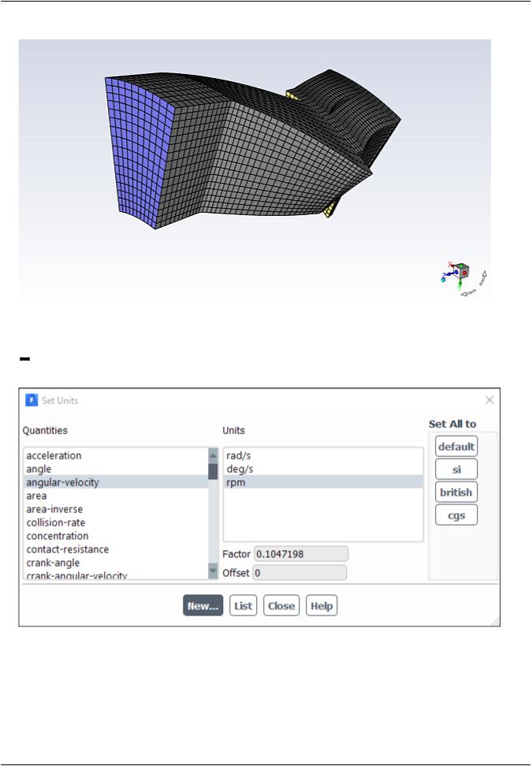Click the orientation axis triad cube in viewport
Screen dimensions: 532x766
(461, 270)
